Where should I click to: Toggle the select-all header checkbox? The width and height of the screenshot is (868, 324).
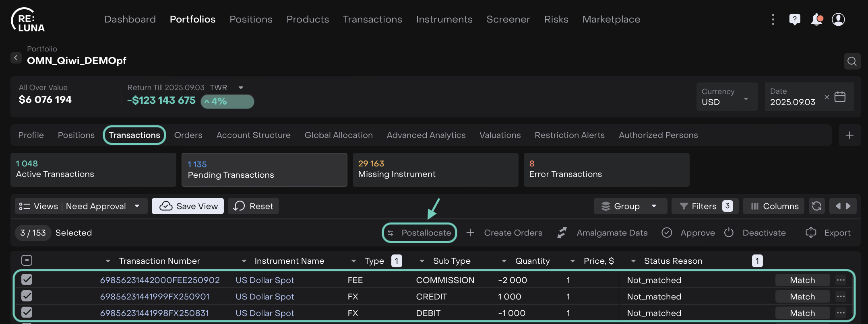pos(27,260)
